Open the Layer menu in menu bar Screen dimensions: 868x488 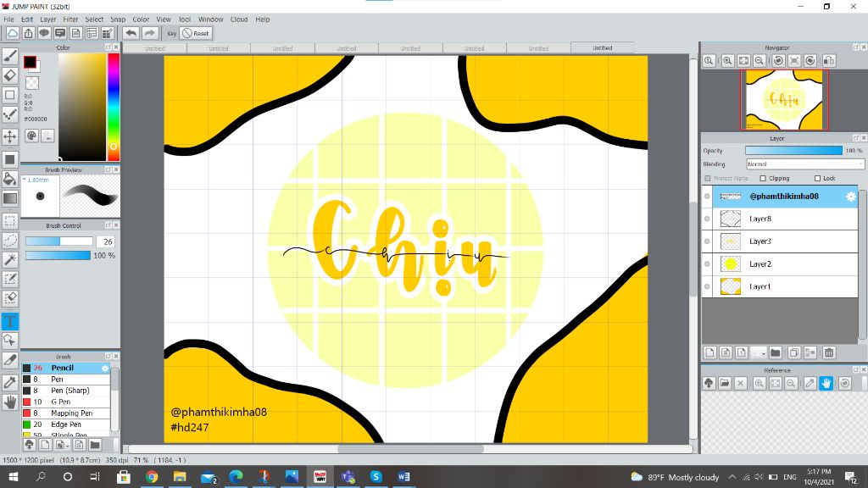pos(47,19)
